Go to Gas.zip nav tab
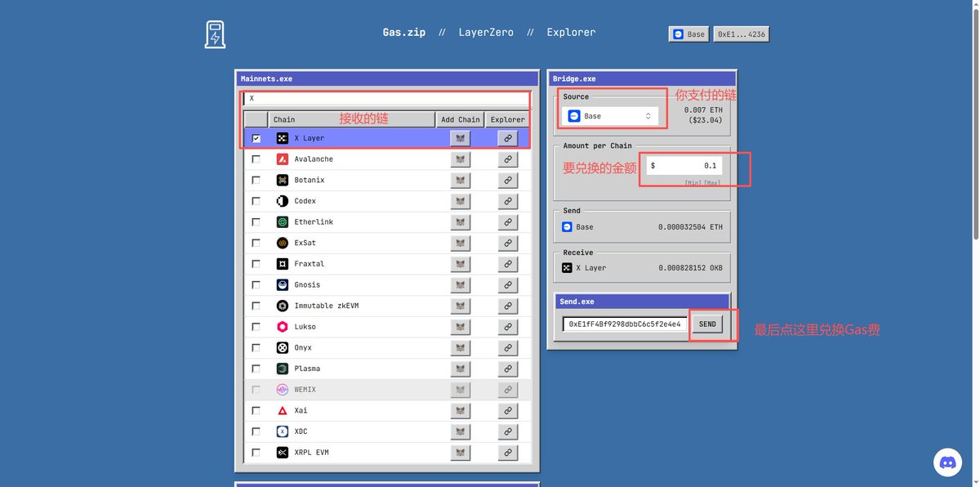This screenshot has width=980, height=487. (404, 33)
